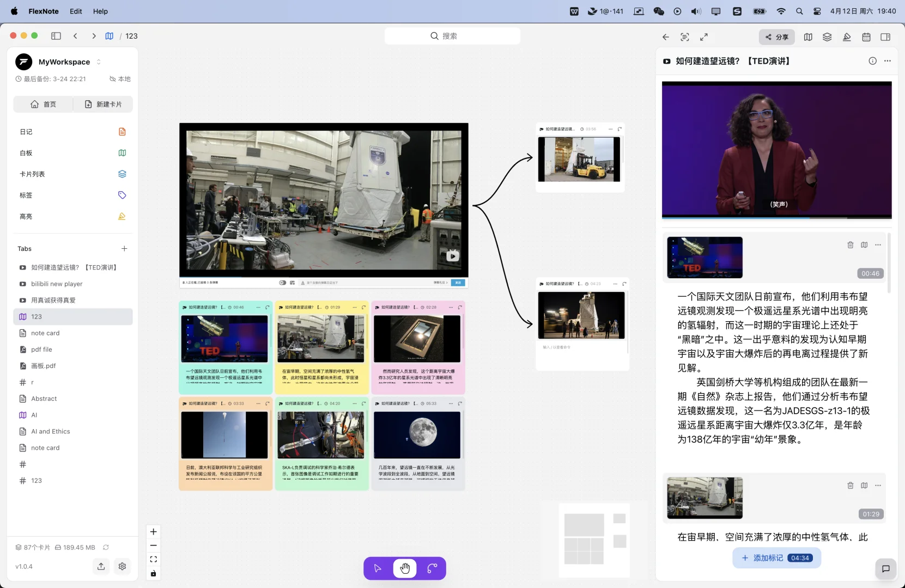The image size is (905, 588).
Task: Open more options on the 01:29 canvas card
Action: pos(355,308)
